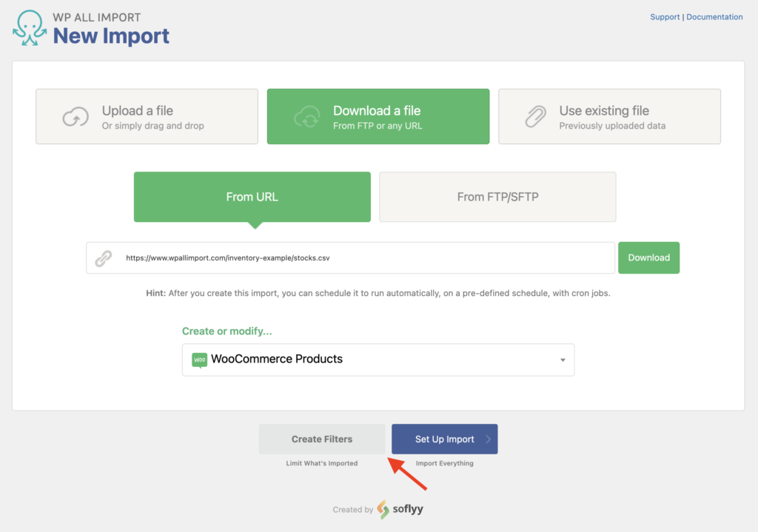Click the Soflyy logo icon in the footer
This screenshot has height=532, width=758.
click(381, 509)
